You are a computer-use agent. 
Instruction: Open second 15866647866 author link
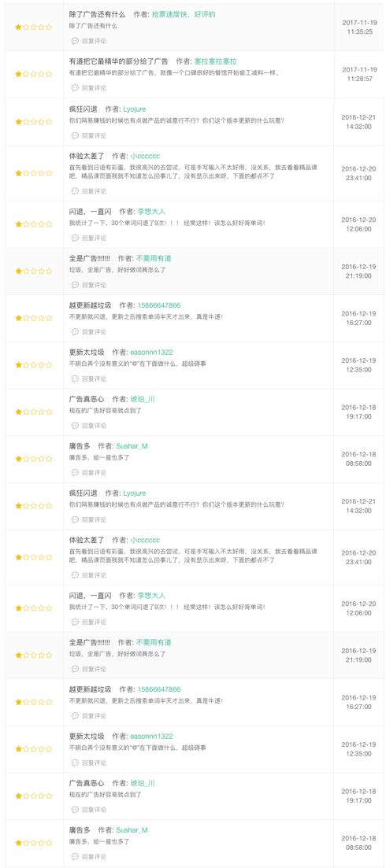point(159,689)
